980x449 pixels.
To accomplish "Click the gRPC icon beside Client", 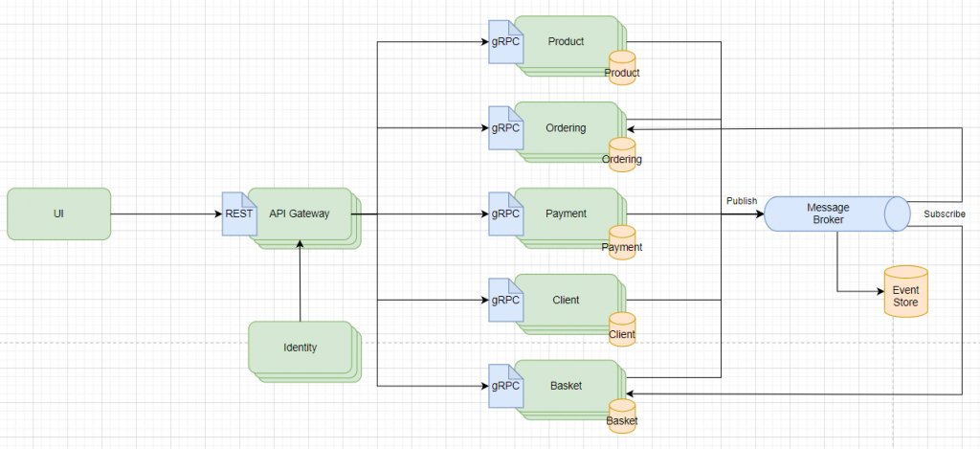I will (x=505, y=301).
